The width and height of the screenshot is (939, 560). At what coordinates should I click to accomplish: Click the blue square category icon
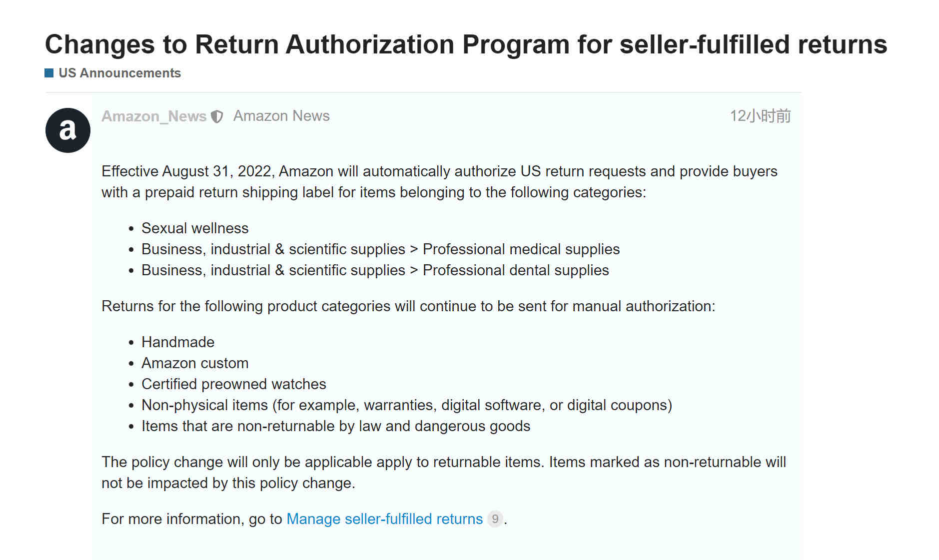[x=49, y=73]
